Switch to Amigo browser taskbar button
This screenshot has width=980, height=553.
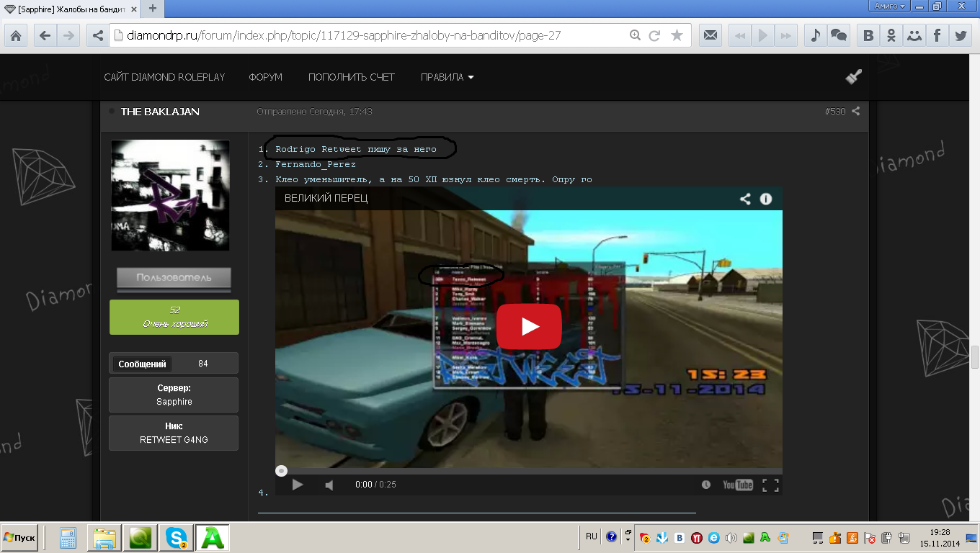tap(212, 538)
